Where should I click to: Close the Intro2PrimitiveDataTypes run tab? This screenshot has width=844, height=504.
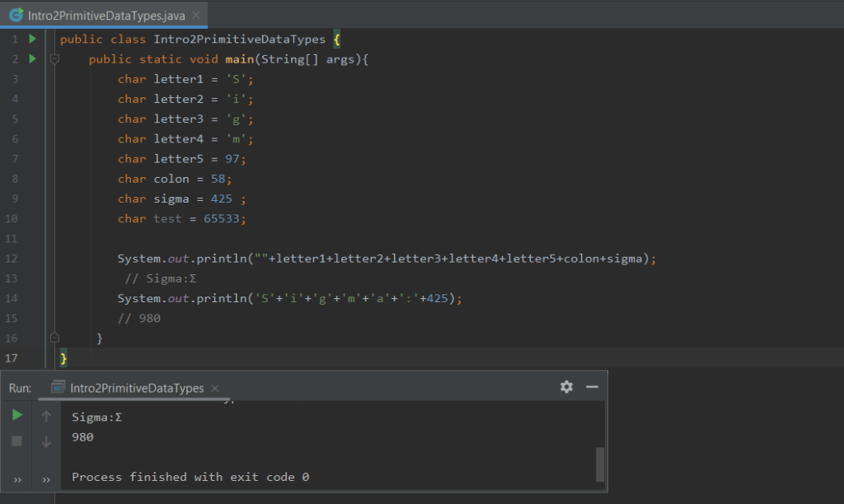(214, 388)
